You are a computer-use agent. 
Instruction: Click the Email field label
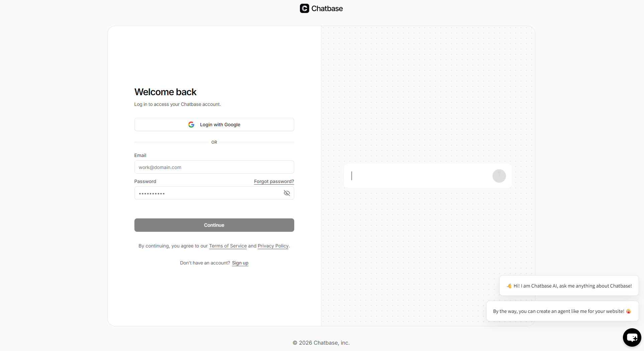(140, 155)
